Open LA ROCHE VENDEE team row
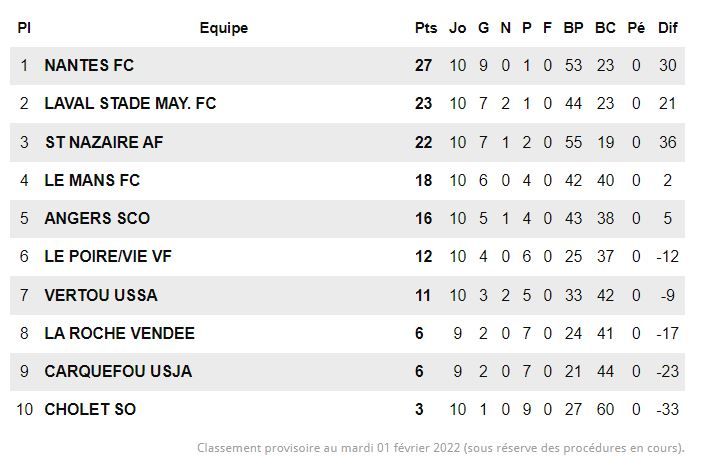The height and width of the screenshot is (470, 705). coord(119,333)
